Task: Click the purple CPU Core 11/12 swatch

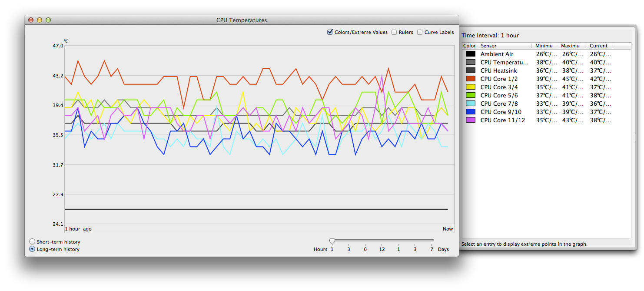Action: 471,120
